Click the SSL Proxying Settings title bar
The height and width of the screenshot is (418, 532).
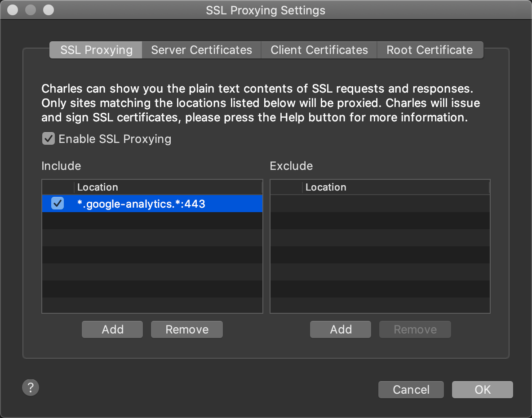tap(265, 10)
